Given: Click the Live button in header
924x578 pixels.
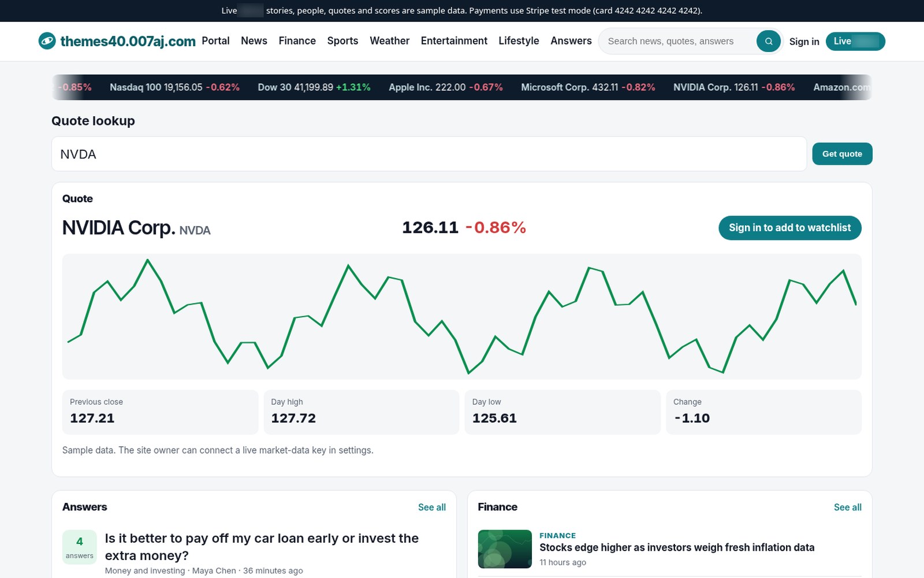Looking at the screenshot, I should (x=855, y=41).
